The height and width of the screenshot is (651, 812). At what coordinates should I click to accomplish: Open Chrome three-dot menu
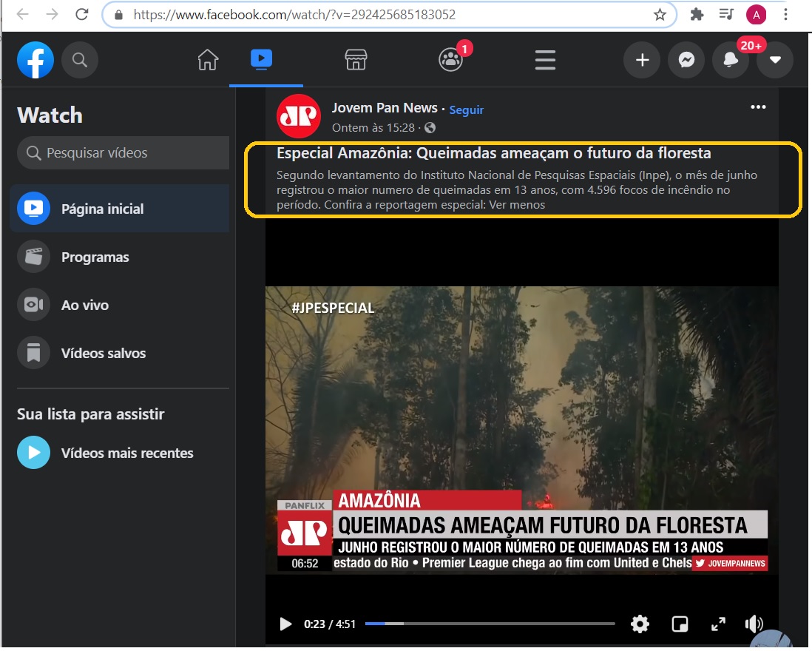pos(785,15)
